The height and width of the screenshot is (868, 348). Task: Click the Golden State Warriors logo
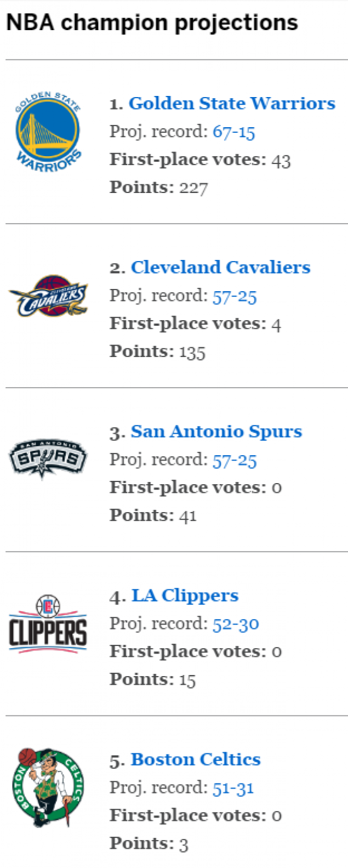pyautogui.click(x=48, y=132)
